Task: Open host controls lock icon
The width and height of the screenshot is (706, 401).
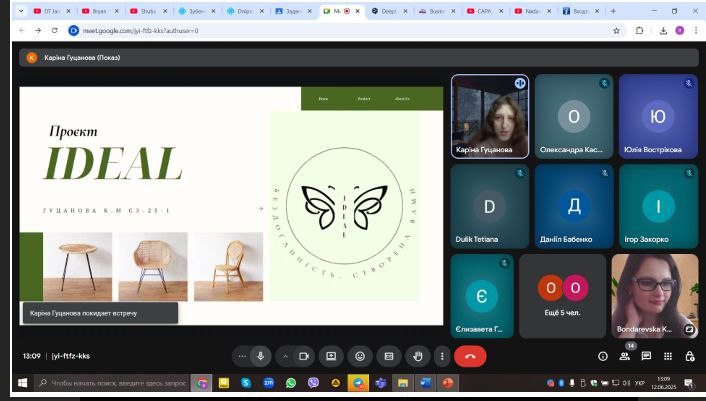Action: click(x=689, y=356)
